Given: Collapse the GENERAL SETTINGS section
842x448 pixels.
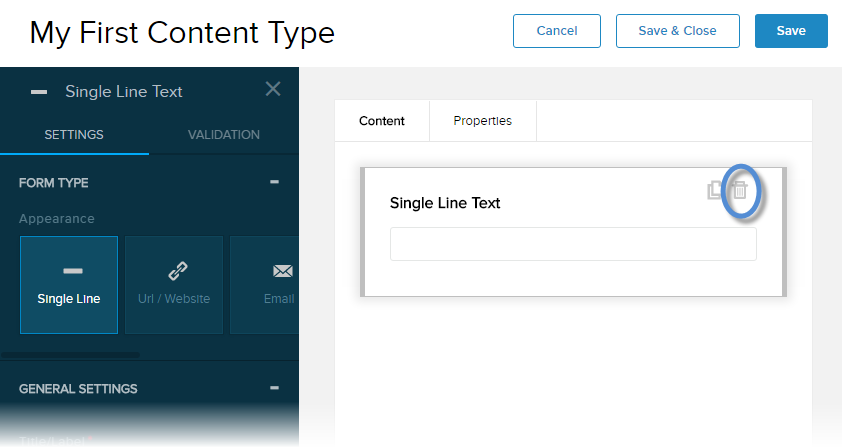Looking at the screenshot, I should [274, 388].
